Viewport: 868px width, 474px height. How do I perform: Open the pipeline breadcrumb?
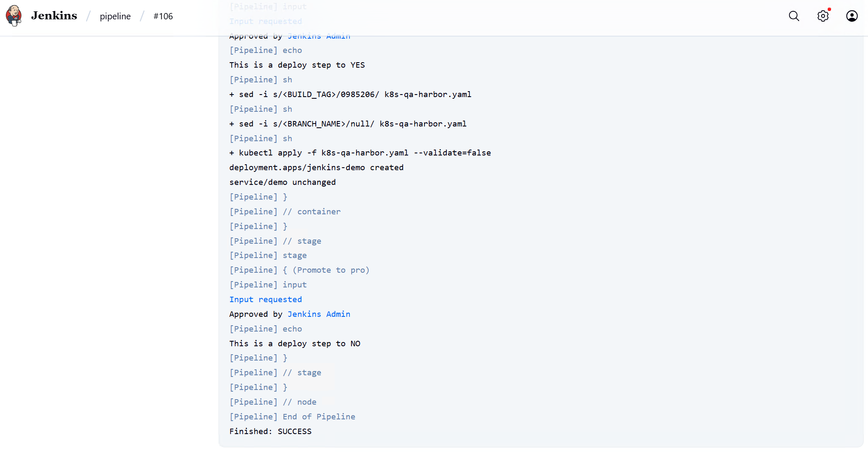point(115,16)
